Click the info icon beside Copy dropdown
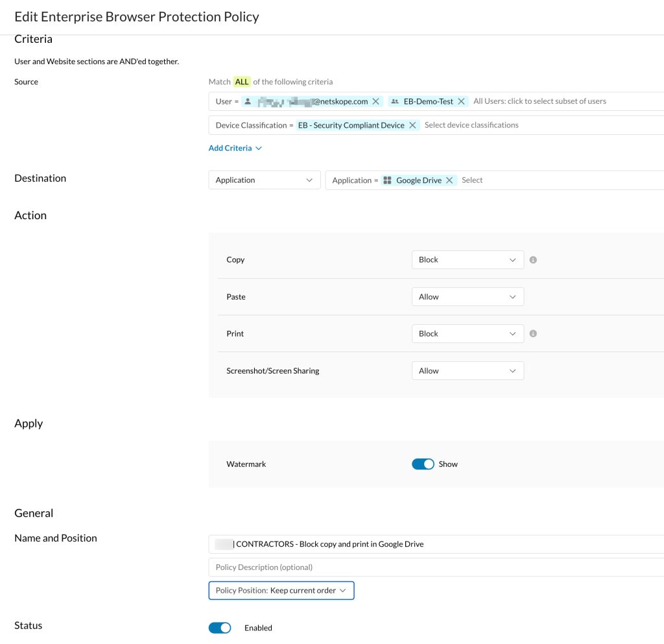Screen dimensions: 664x644 click(x=533, y=260)
